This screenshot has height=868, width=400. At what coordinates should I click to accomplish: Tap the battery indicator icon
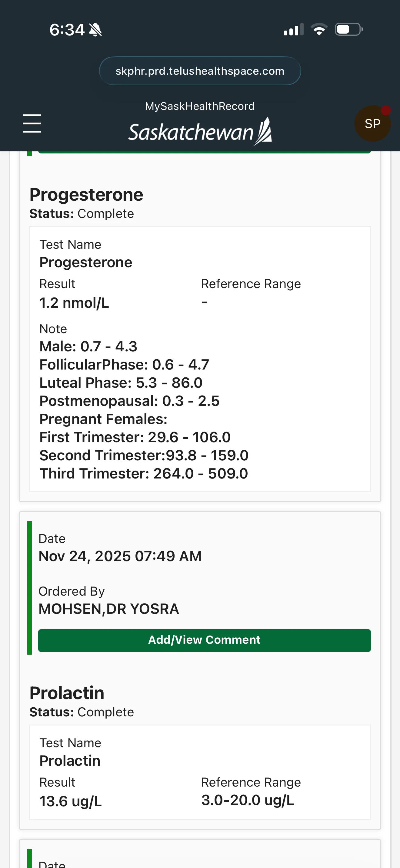(x=349, y=29)
